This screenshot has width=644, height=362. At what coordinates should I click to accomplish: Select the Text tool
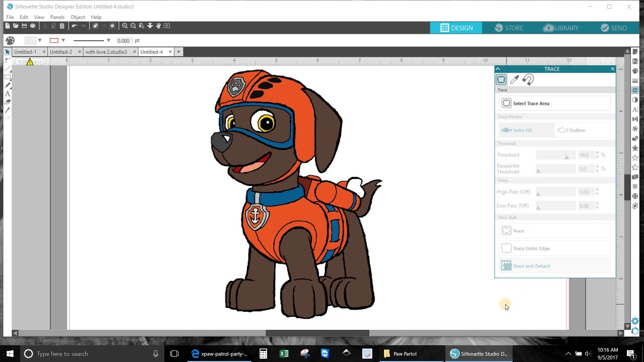pos(8,94)
